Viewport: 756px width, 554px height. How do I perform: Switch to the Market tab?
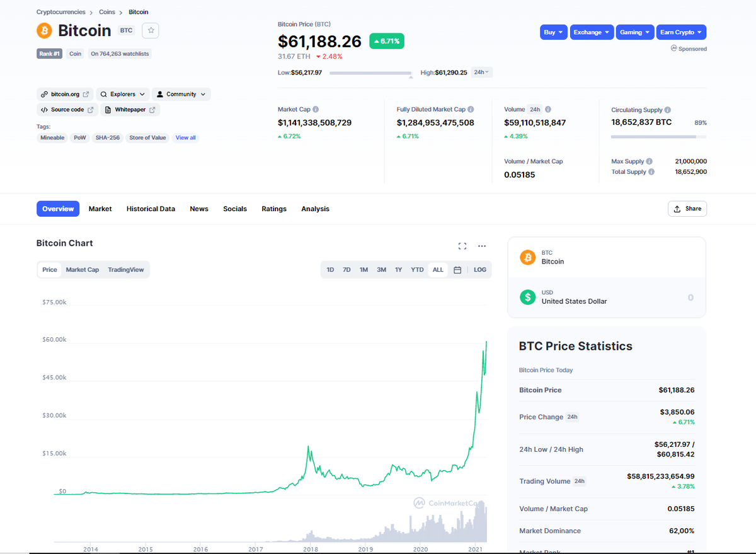[x=100, y=209]
